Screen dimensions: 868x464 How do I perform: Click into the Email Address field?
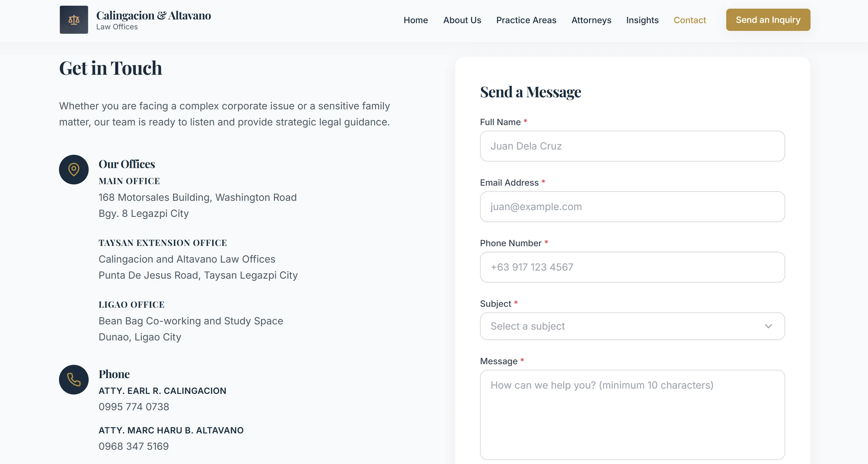(632, 207)
